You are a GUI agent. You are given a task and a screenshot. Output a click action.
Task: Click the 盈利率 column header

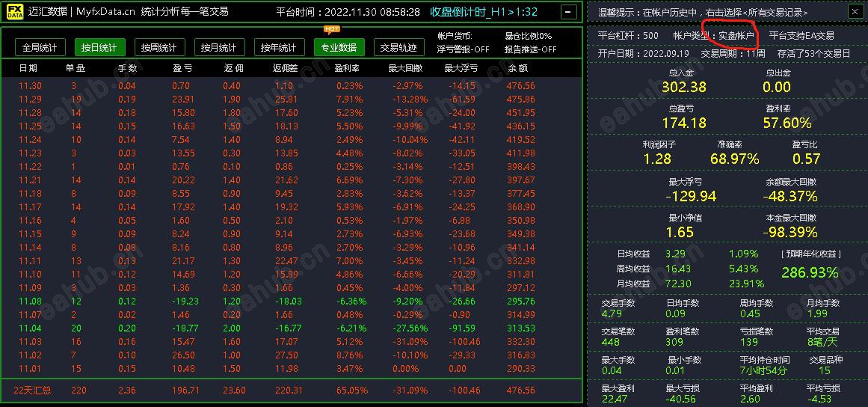[348, 69]
